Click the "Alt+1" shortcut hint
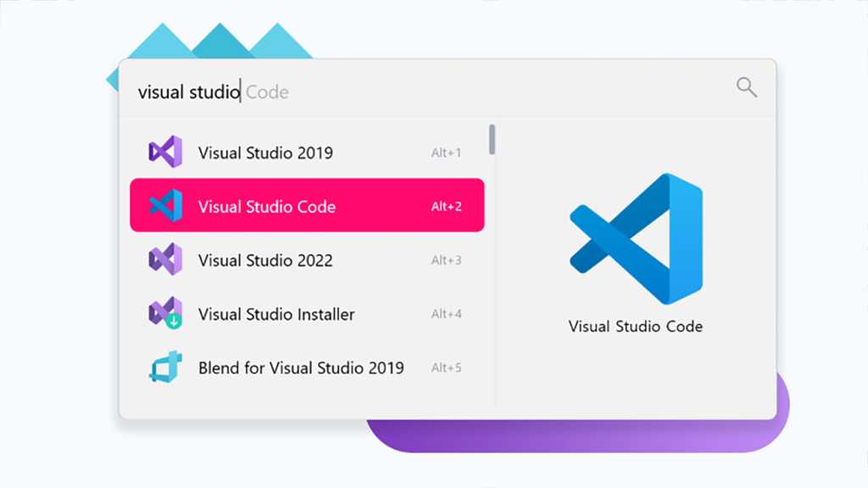This screenshot has height=488, width=868. pos(446,152)
